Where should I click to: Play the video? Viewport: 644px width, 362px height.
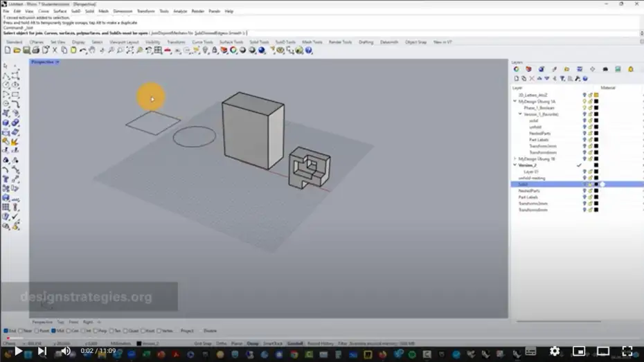[18, 351]
